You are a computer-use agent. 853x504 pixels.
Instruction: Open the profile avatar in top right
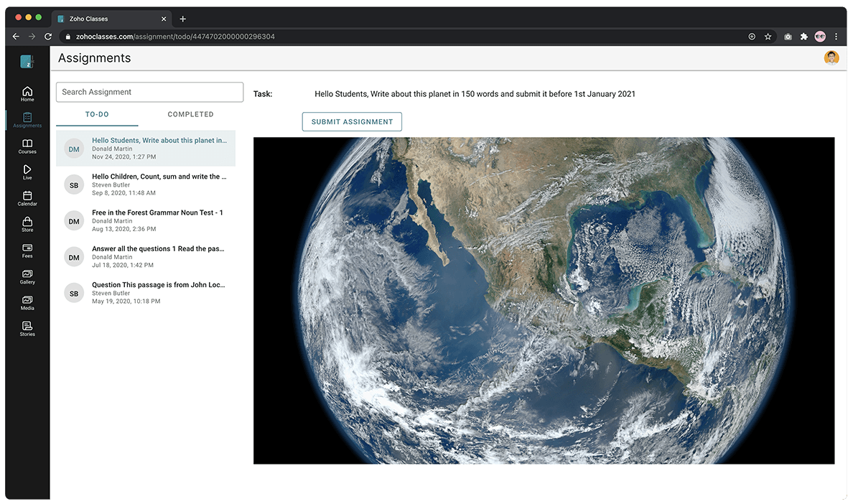tap(831, 57)
